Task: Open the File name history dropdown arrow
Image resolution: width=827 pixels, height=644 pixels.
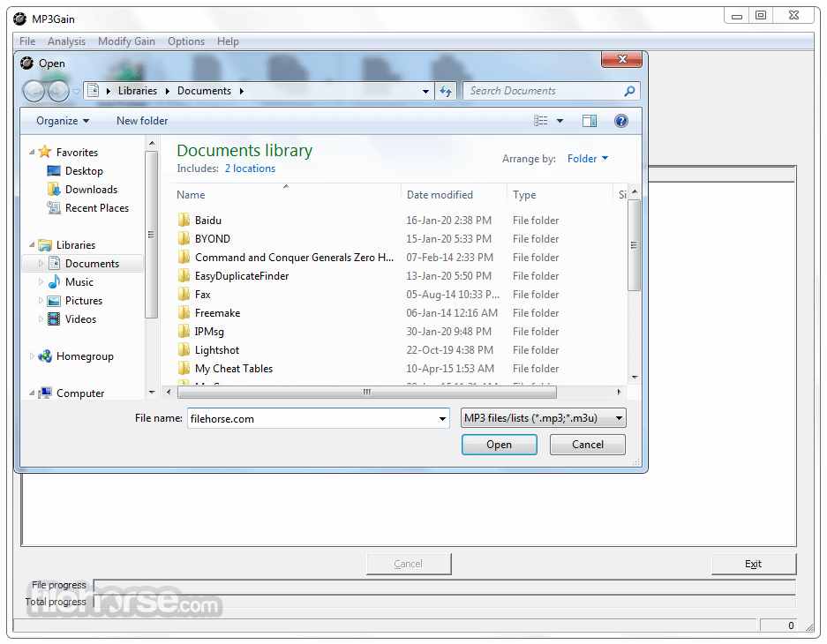Action: click(x=442, y=418)
